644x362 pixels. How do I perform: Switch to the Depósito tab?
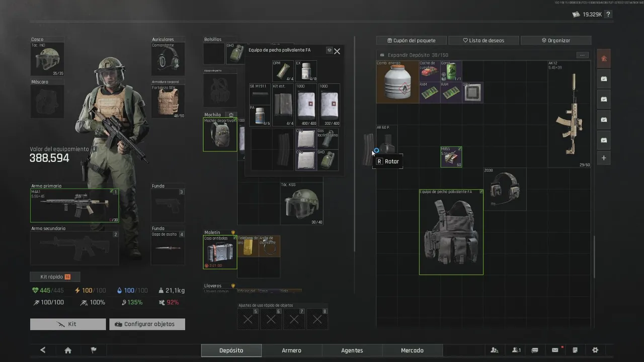pos(231,350)
